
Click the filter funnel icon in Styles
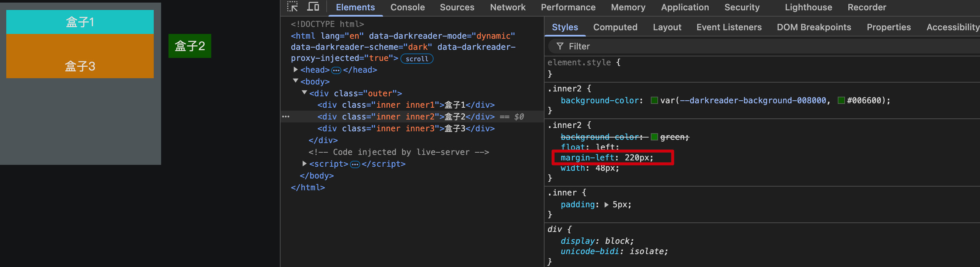[x=560, y=46]
